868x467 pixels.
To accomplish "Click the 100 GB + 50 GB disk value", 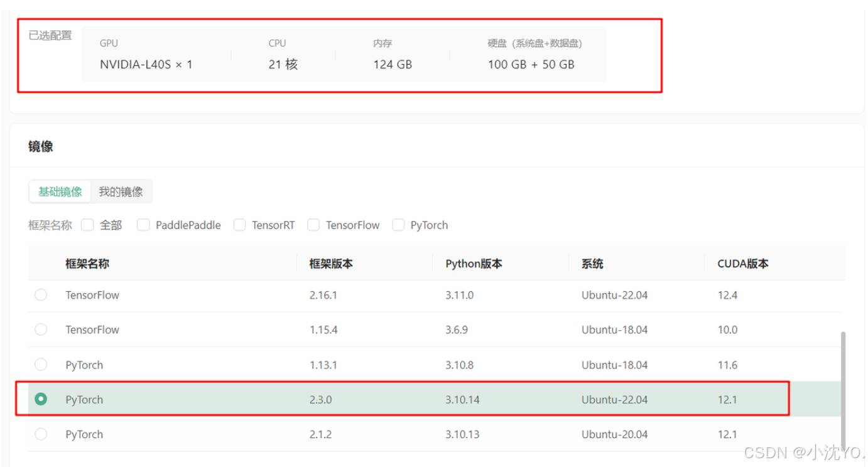I will point(531,64).
